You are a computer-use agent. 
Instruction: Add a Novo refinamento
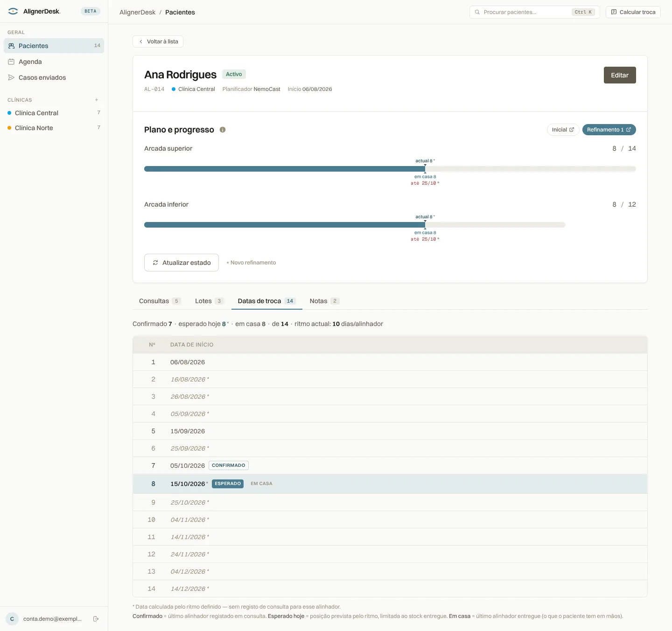[x=251, y=263]
